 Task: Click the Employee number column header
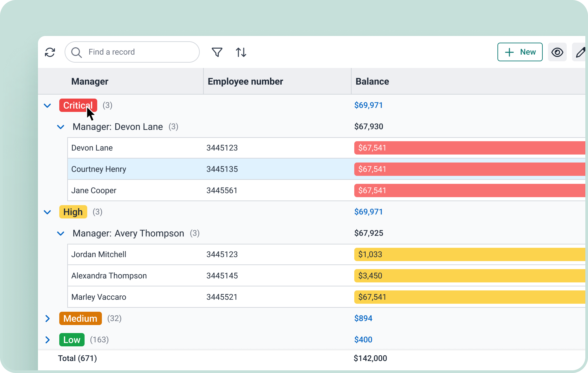245,82
